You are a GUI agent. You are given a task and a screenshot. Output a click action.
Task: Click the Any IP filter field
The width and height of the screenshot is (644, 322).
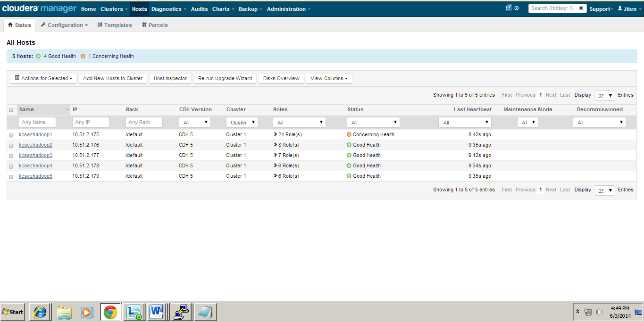click(x=91, y=122)
